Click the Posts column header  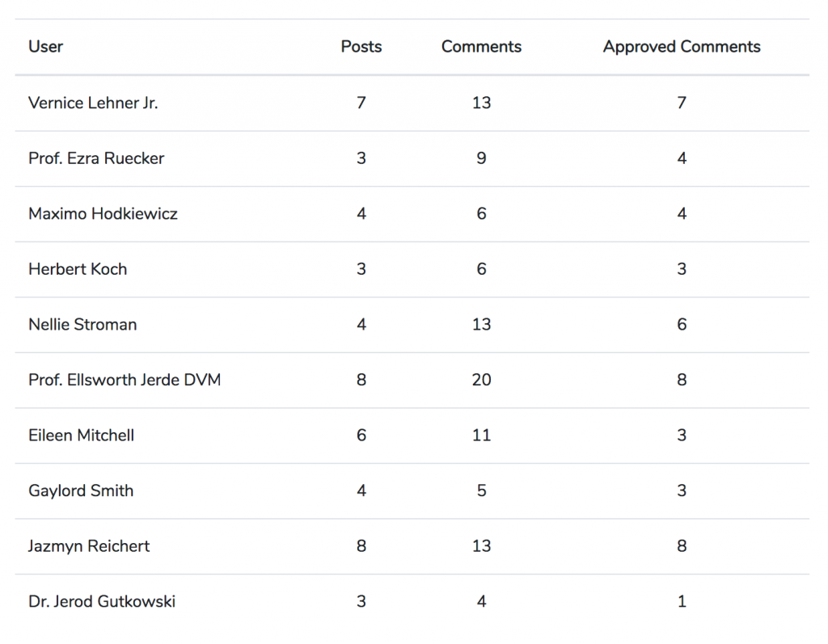(x=361, y=47)
